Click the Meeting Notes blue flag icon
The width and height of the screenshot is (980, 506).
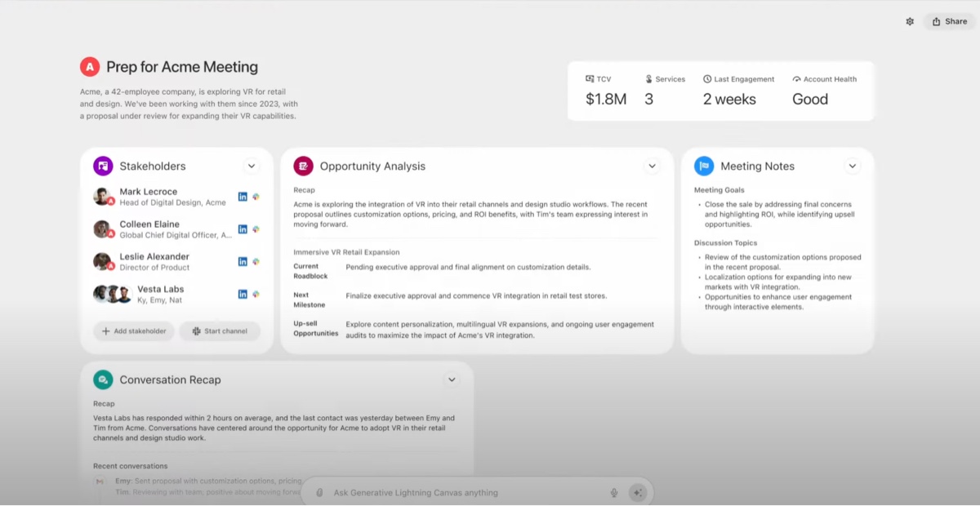704,166
